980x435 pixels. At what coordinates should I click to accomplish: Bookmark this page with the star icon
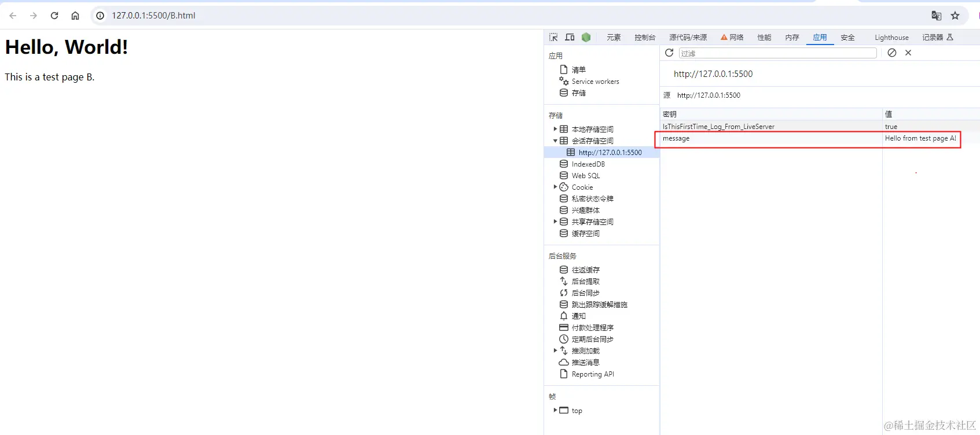[x=955, y=16]
